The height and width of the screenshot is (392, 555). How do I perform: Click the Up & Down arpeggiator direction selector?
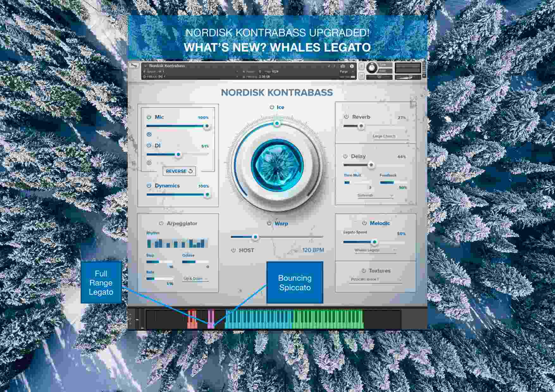pos(194,279)
